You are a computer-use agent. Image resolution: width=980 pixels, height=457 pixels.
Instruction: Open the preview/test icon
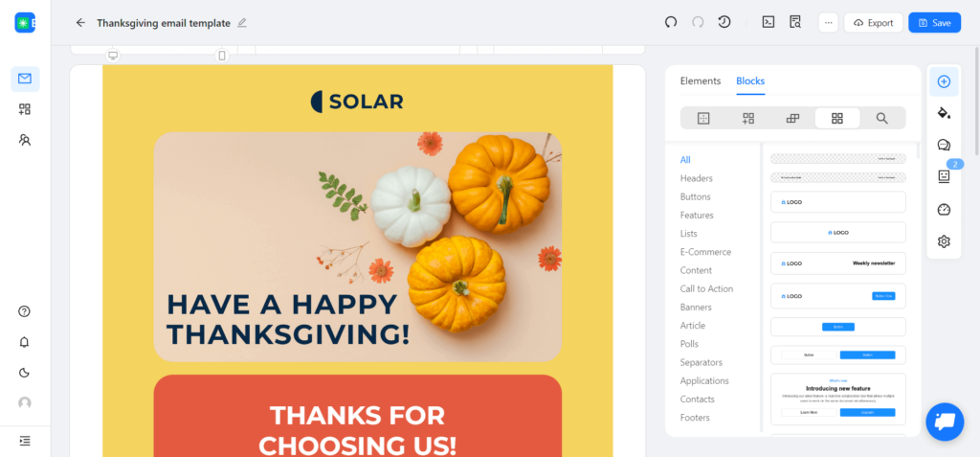pyautogui.click(x=795, y=23)
